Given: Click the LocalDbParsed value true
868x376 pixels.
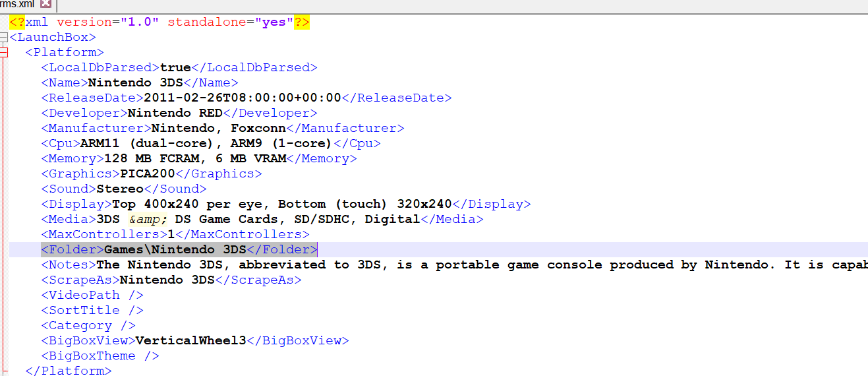Looking at the screenshot, I should tap(175, 67).
